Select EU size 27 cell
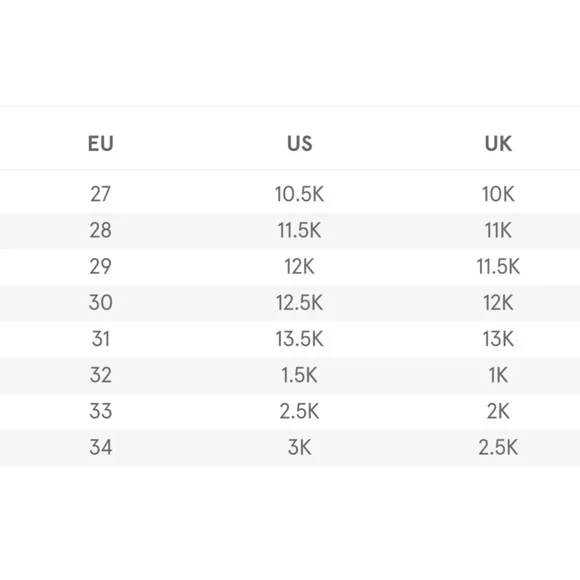The image size is (580, 580). pyautogui.click(x=101, y=194)
